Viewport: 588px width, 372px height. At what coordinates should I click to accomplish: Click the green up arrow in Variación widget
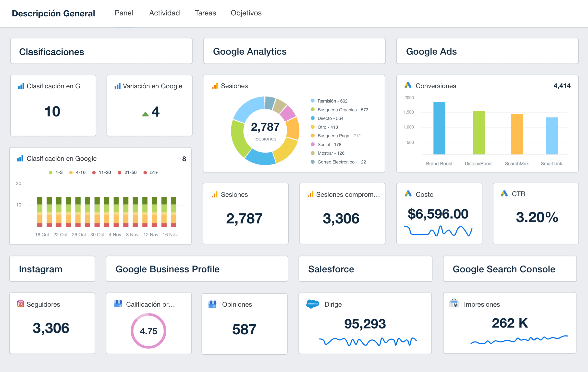point(145,114)
